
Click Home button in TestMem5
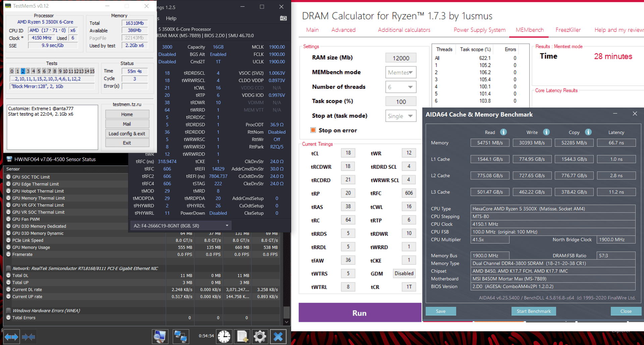(127, 114)
